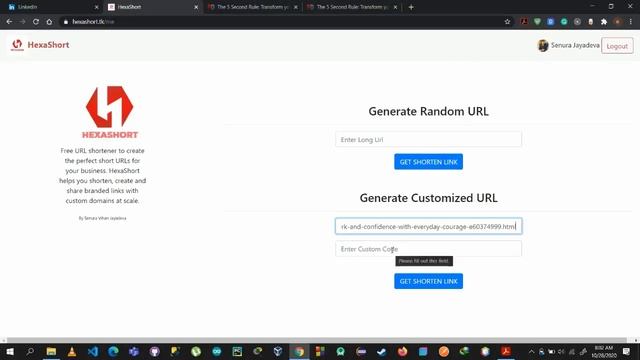Open VirtualBox from the taskbar
640x360 pixels.
pos(278,351)
